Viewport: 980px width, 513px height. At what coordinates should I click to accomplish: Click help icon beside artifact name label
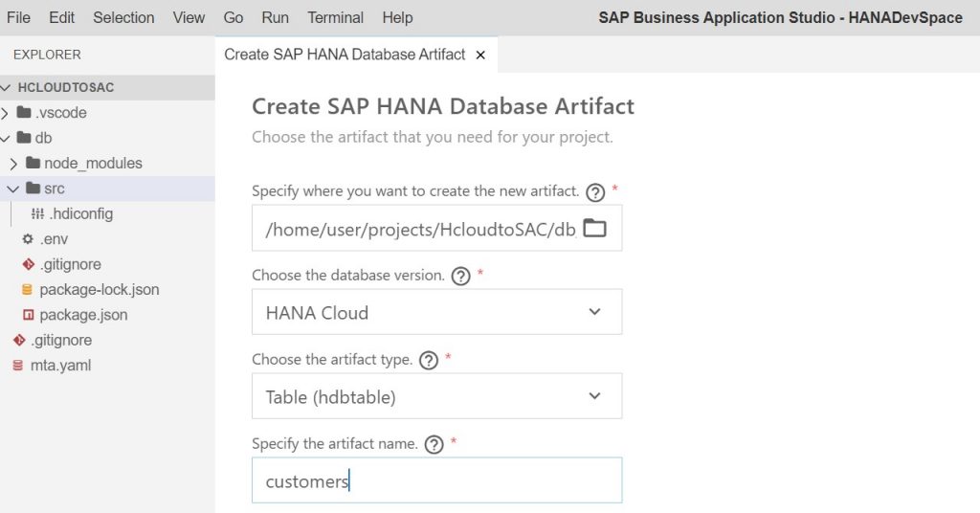434,444
